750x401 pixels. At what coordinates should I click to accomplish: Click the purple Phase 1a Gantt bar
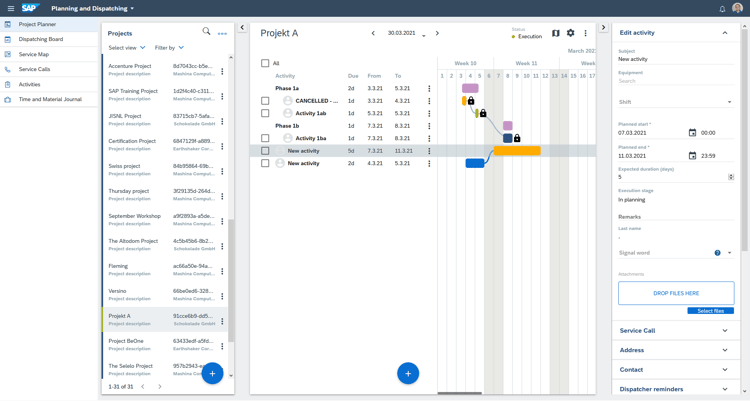coord(470,89)
